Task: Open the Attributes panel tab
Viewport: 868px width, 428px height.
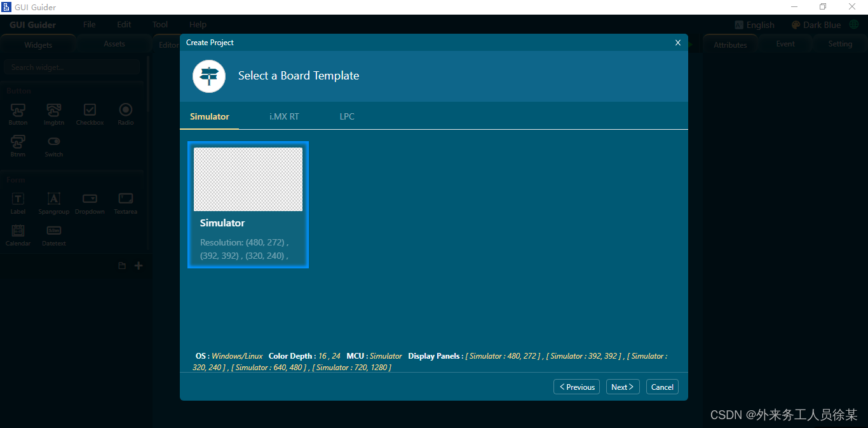Action: (x=730, y=45)
